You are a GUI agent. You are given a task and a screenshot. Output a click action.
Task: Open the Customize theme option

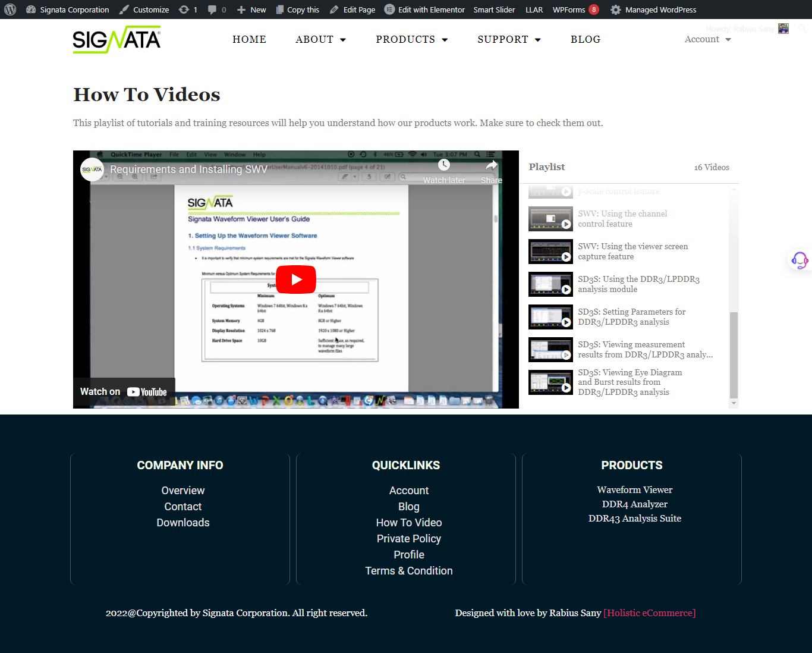click(144, 10)
